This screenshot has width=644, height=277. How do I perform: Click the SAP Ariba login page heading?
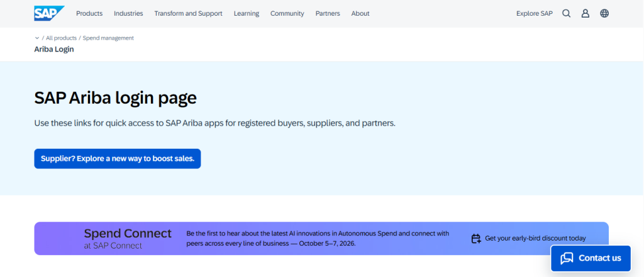click(x=116, y=98)
